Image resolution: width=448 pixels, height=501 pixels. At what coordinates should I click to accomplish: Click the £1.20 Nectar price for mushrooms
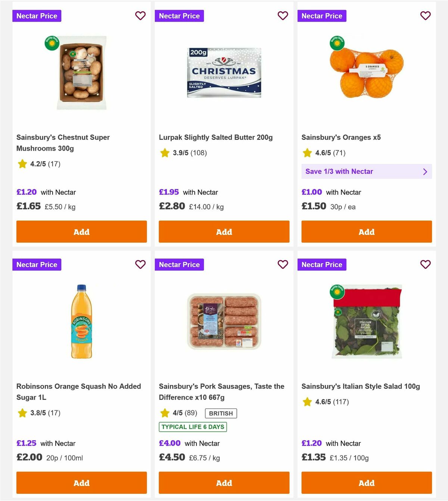[x=26, y=192]
